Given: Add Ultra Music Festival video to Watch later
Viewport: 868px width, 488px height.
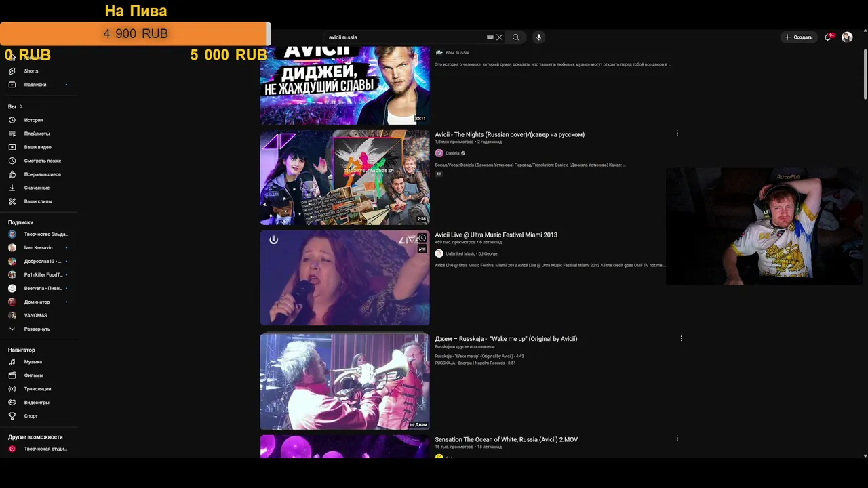Looking at the screenshot, I should [x=422, y=238].
